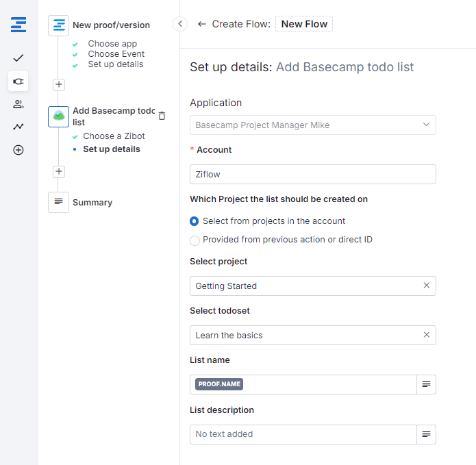Open the people icon in sidebar
Screen dimensions: 476x465
point(18,104)
